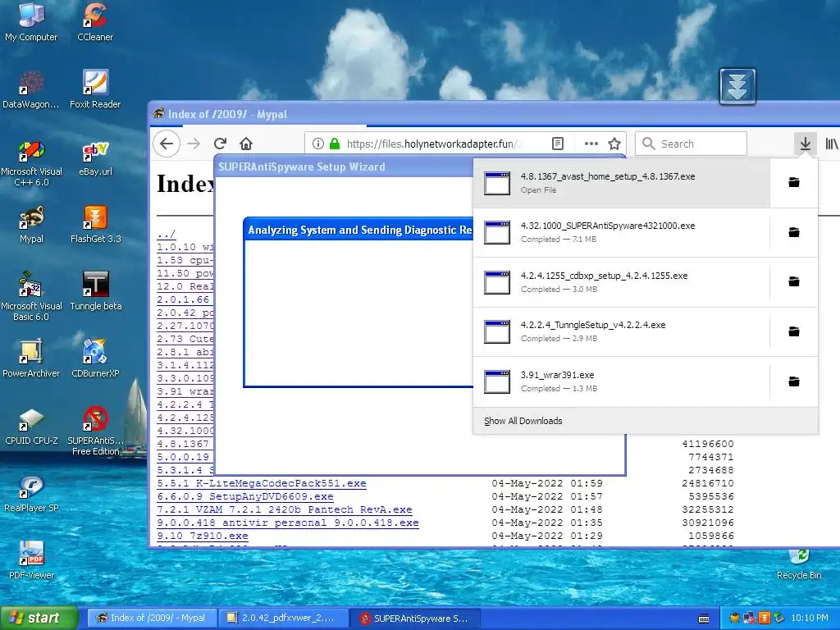Follow the parent directory ../ link
The height and width of the screenshot is (630, 840).
[166, 234]
